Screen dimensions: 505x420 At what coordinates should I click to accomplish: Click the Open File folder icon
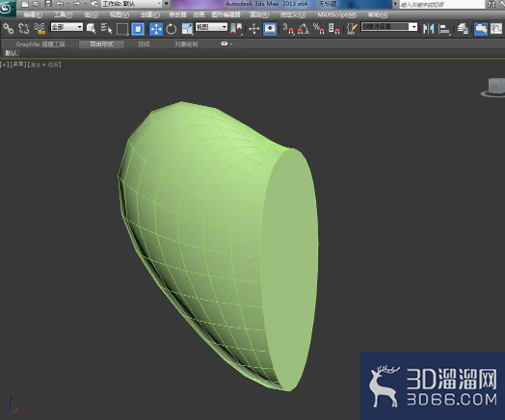click(37, 4)
